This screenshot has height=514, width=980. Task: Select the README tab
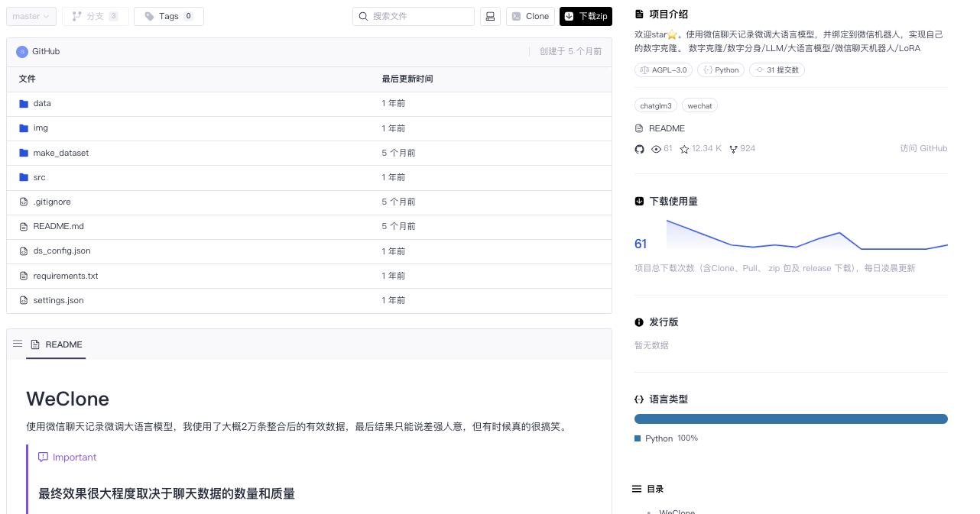pyautogui.click(x=56, y=344)
